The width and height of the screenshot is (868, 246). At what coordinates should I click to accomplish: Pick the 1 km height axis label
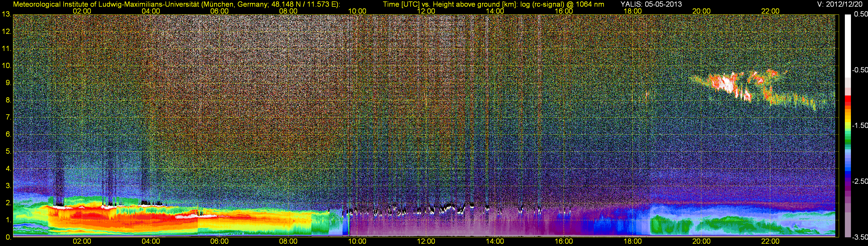8,220
